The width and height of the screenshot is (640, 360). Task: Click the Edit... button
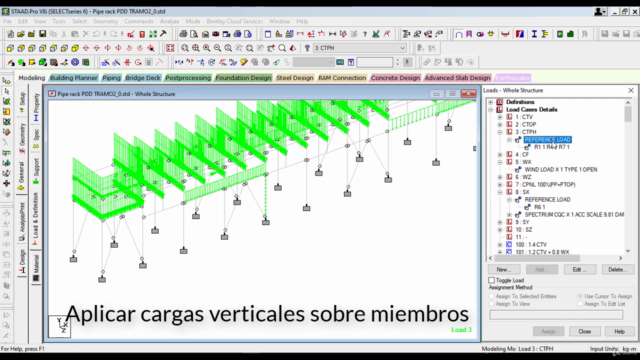click(x=580, y=269)
